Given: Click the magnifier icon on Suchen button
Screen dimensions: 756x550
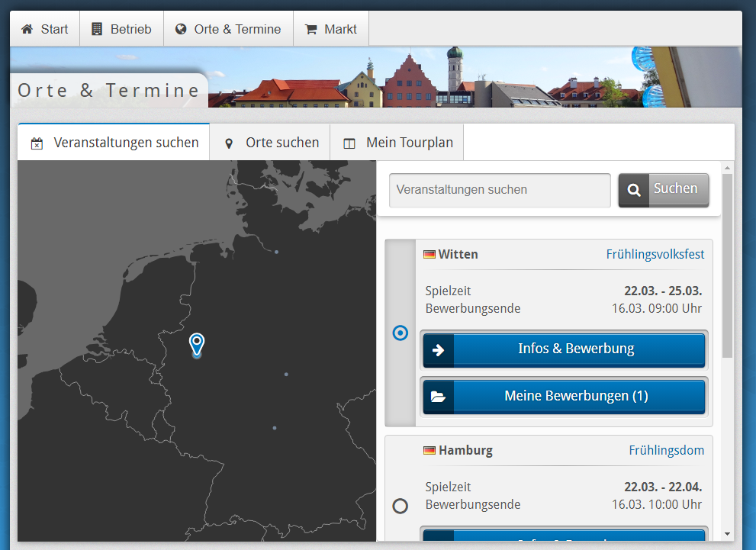Looking at the screenshot, I should (634, 191).
